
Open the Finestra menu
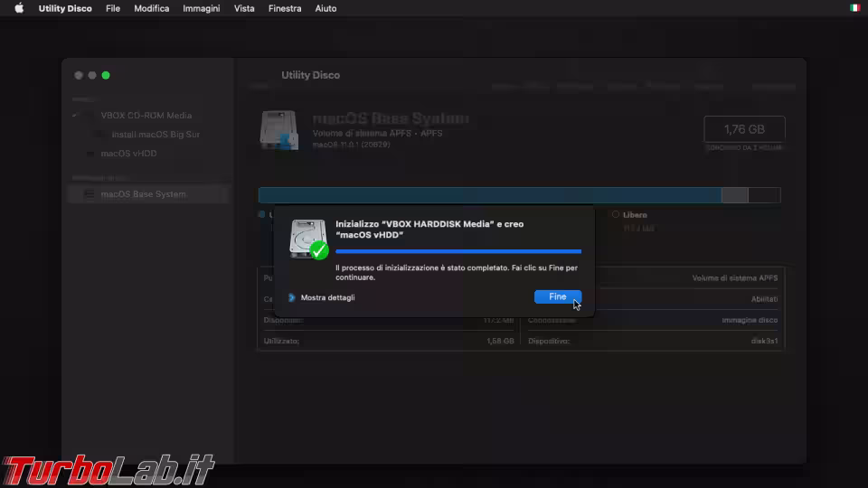pos(285,8)
